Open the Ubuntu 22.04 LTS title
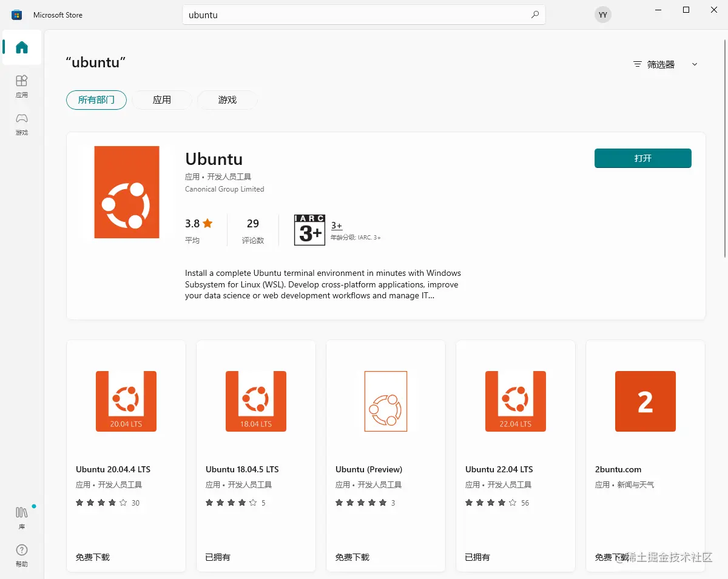The width and height of the screenshot is (728, 579). click(x=499, y=469)
